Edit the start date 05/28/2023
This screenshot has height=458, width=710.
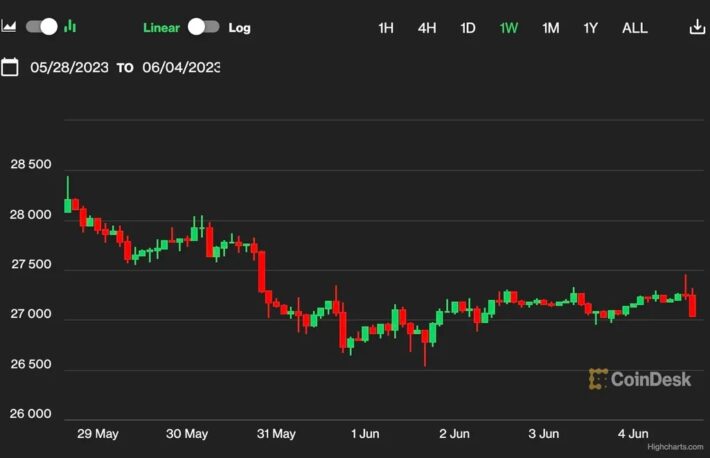coord(69,67)
